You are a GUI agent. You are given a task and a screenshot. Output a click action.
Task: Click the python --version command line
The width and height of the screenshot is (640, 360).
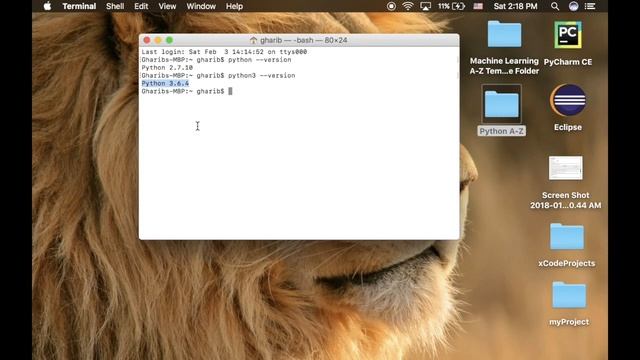(x=216, y=60)
